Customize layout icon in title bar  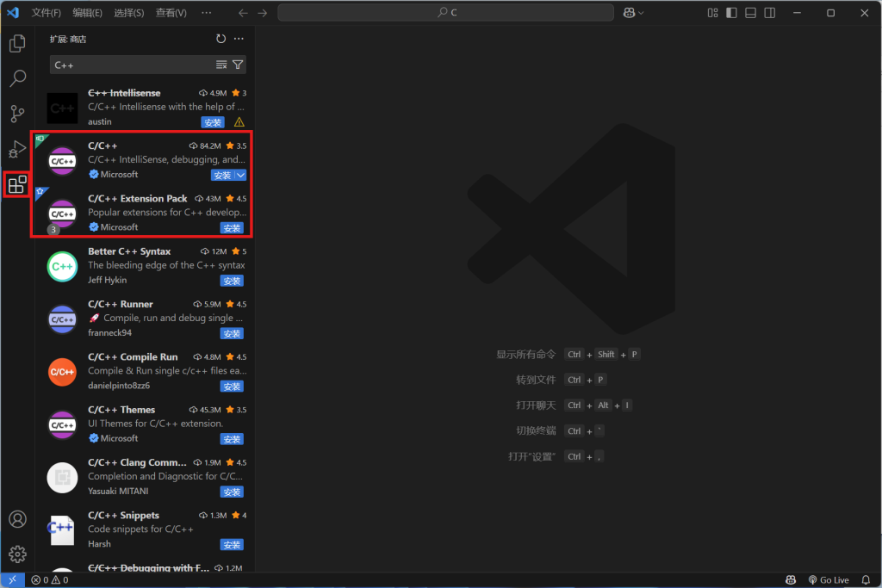(x=712, y=13)
